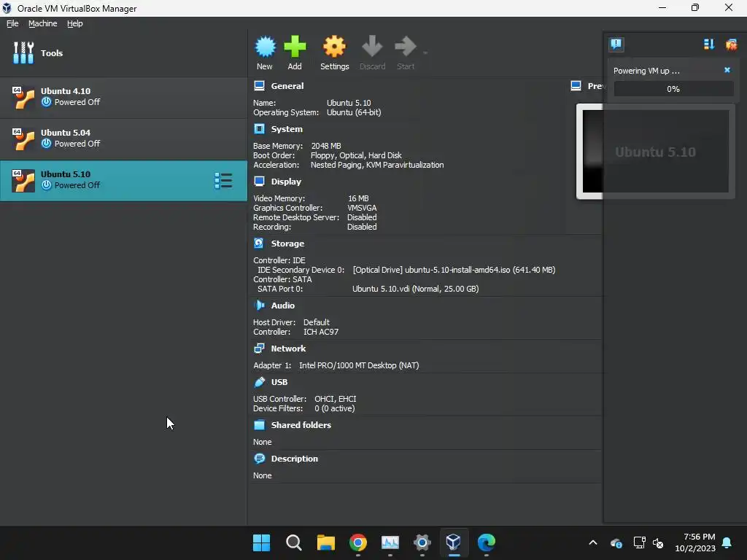The width and height of the screenshot is (747, 560).
Task: Open the Machine menu
Action: (43, 23)
